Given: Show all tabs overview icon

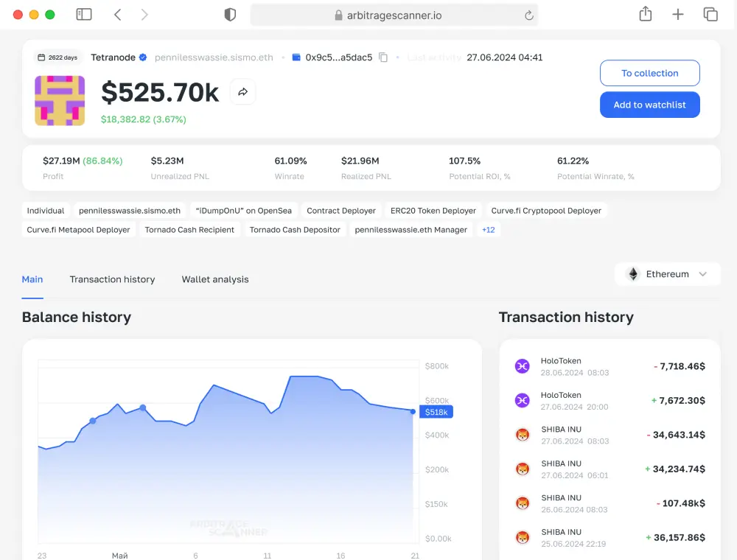Looking at the screenshot, I should 710,15.
